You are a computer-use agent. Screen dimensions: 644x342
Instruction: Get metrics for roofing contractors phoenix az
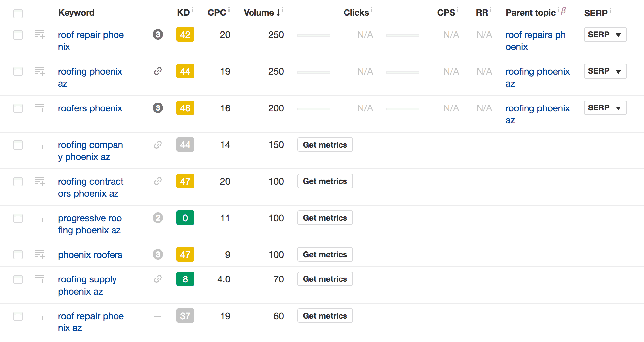(325, 181)
